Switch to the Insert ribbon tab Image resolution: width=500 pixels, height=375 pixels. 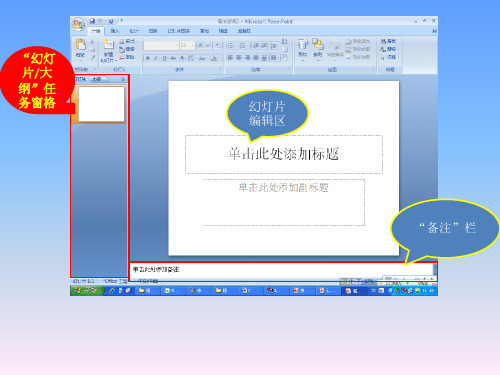coord(115,31)
